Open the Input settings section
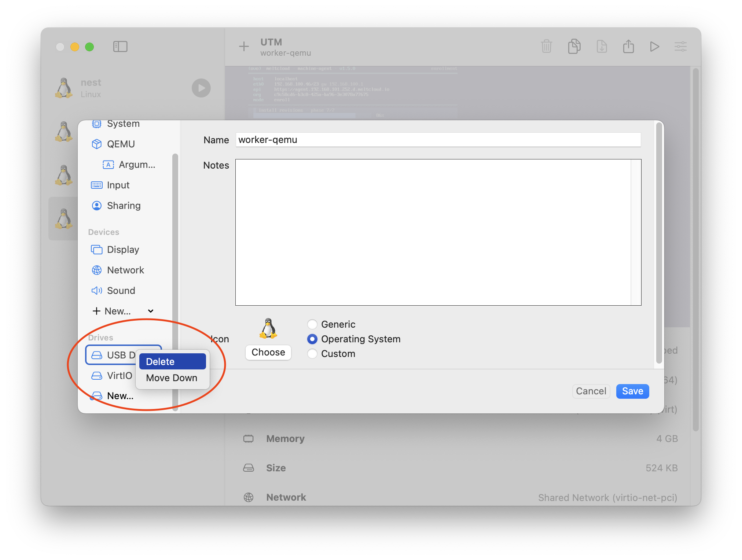The width and height of the screenshot is (742, 560). click(x=118, y=185)
